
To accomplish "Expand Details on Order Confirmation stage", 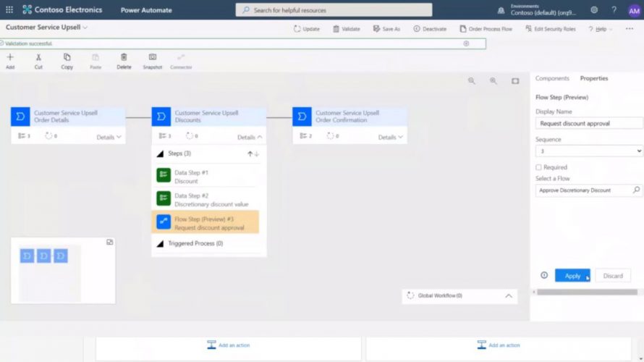I will pos(391,138).
